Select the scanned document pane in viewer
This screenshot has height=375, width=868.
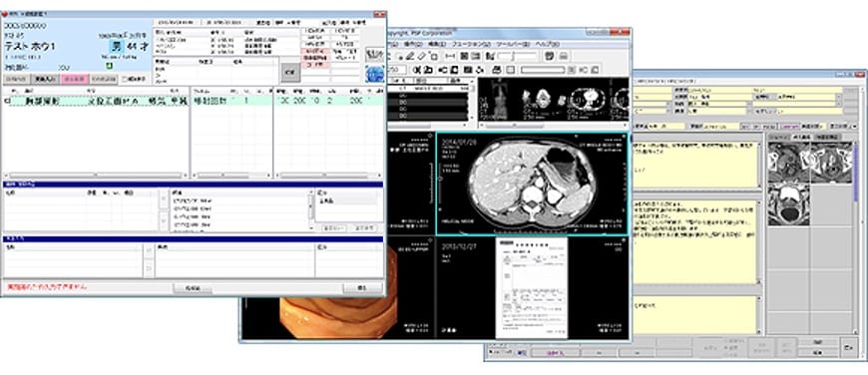(532, 287)
